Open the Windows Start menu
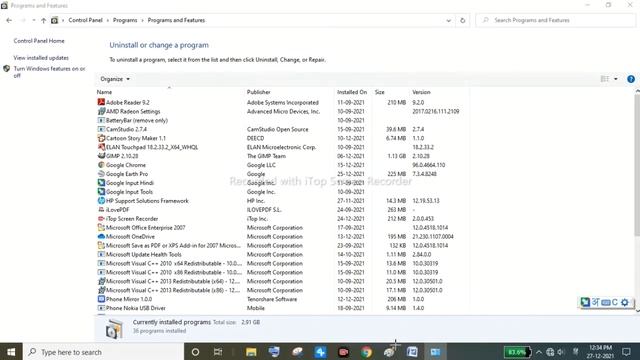The image size is (640, 360). [x=11, y=352]
